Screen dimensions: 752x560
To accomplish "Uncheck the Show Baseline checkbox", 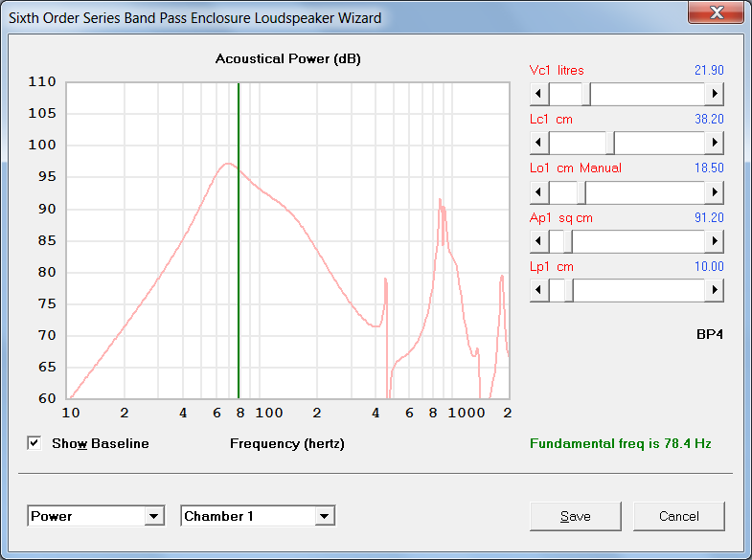I will click(x=34, y=443).
